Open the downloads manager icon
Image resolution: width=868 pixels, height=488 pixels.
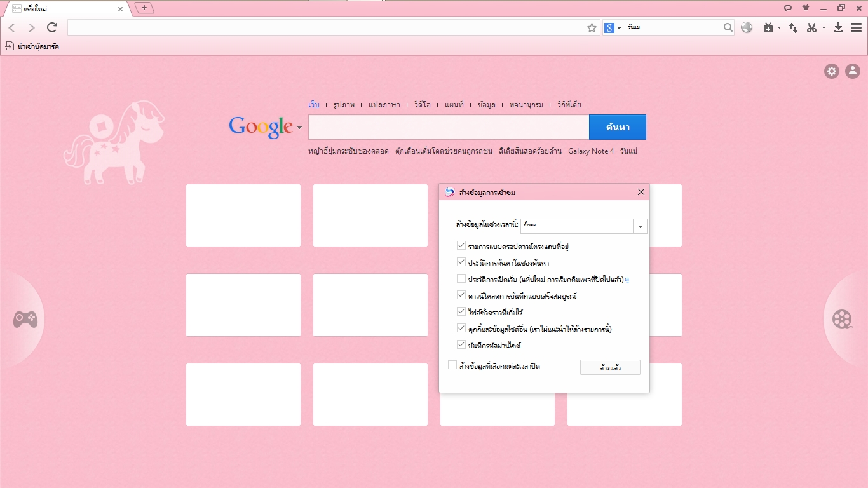coord(838,27)
